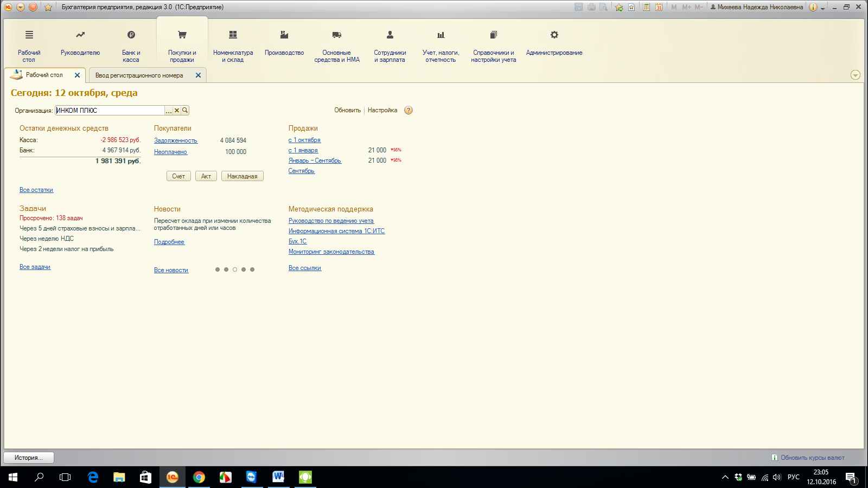868x488 pixels.
Task: Open the Производство section
Action: click(284, 44)
